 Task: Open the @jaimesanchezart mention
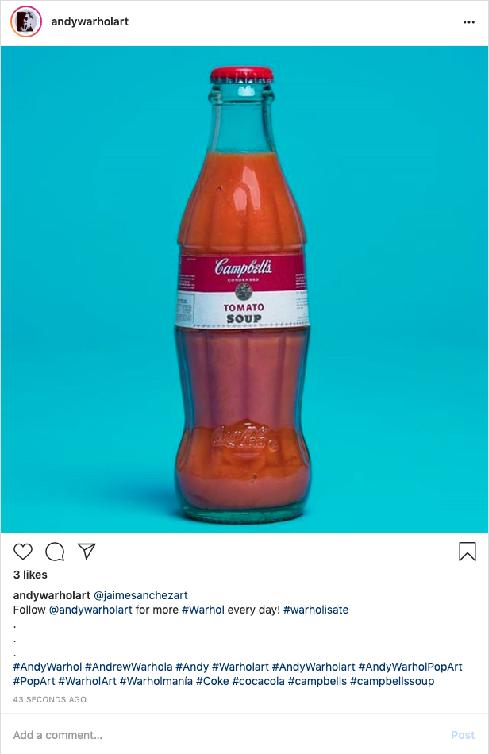tap(140, 595)
